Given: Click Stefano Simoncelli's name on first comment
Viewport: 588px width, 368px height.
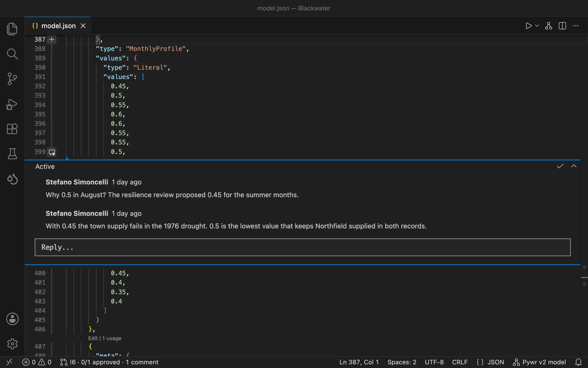Looking at the screenshot, I should click(x=77, y=182).
